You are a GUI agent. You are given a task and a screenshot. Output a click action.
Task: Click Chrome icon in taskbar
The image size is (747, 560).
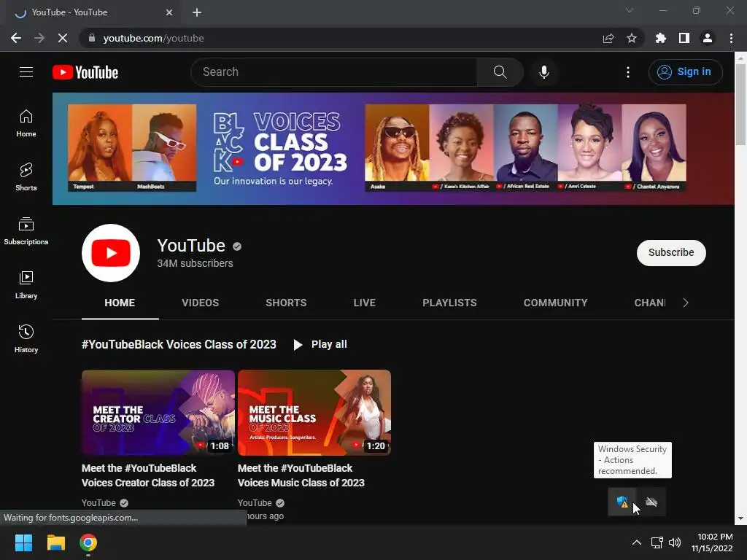tap(88, 542)
